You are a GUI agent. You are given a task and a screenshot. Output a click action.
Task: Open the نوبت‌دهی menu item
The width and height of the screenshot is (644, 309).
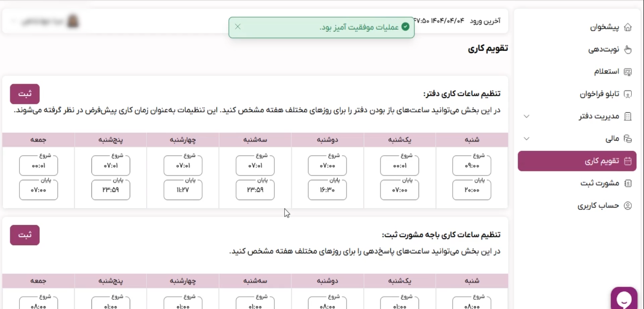tap(577, 50)
